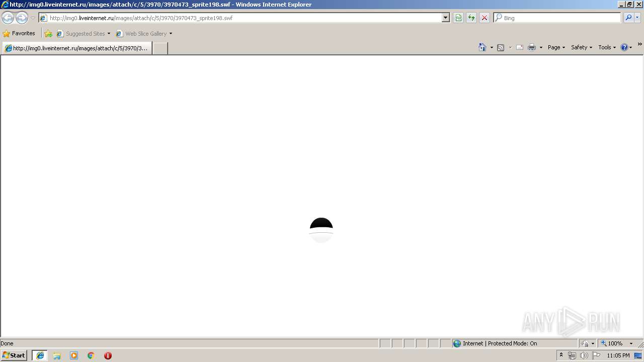644x362 pixels.
Task: Open the Suggested Sites link
Action: pos(84,34)
